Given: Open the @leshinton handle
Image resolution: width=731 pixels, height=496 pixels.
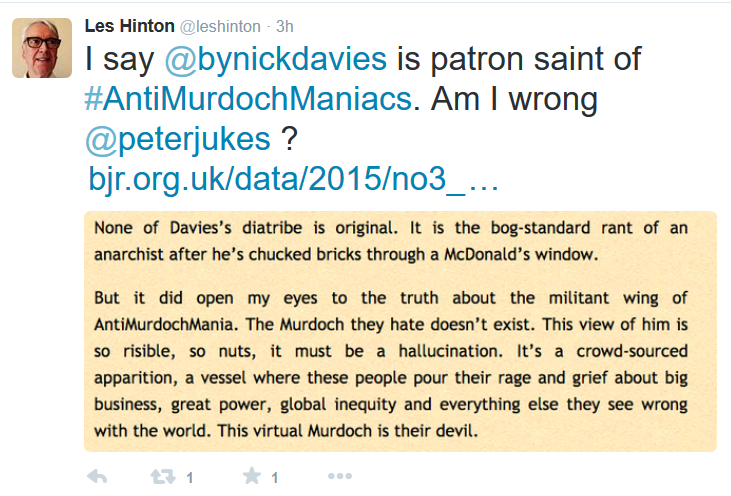Looking at the screenshot, I should (x=220, y=27).
